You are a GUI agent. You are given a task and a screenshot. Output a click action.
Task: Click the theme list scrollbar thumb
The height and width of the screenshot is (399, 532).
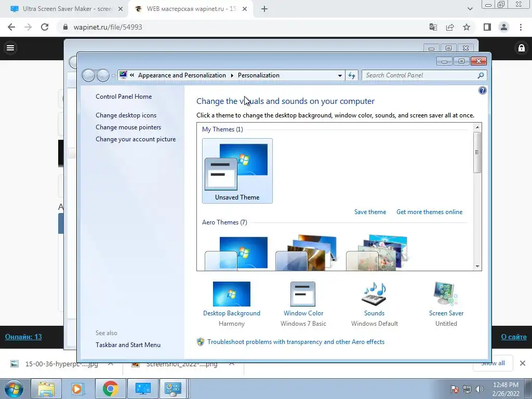[x=477, y=152]
